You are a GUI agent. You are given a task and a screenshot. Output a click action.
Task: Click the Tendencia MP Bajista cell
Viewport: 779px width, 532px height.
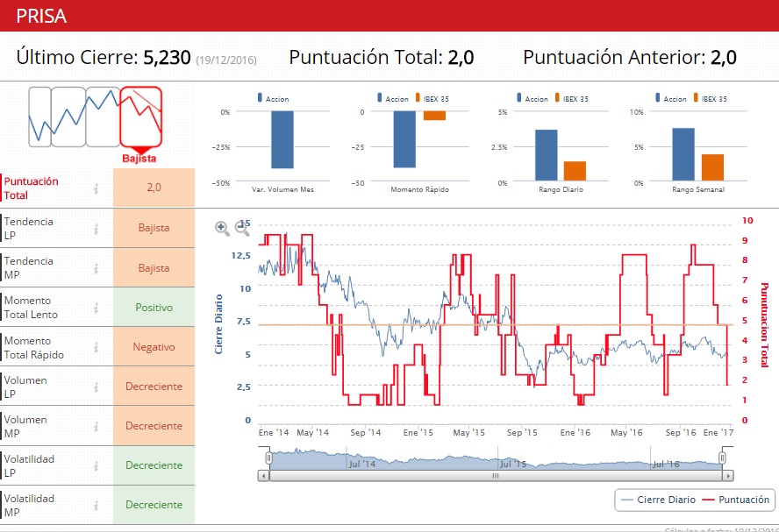[154, 268]
